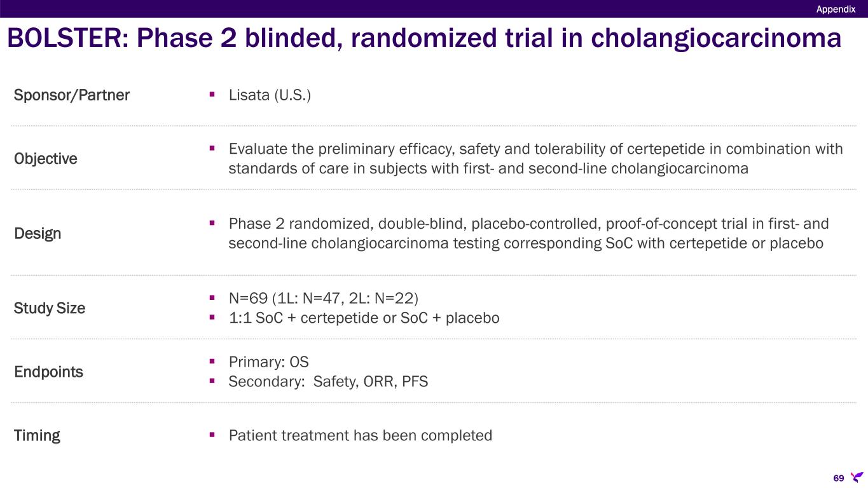Viewport: 868px width, 488px height.
Task: Click the bullet before 'Secondary: Safety, ORR, PFS'
Action: pos(212,382)
